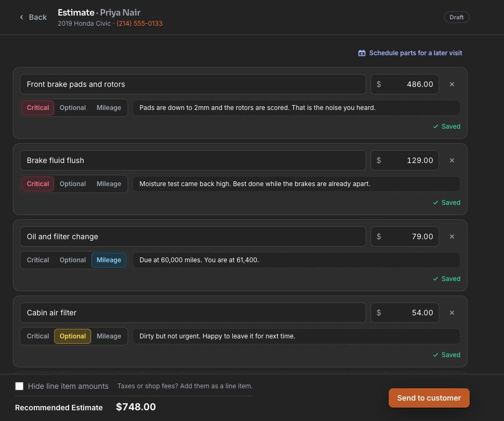
Task: Toggle Hide line item amounts checkbox
Action: [x=19, y=386]
